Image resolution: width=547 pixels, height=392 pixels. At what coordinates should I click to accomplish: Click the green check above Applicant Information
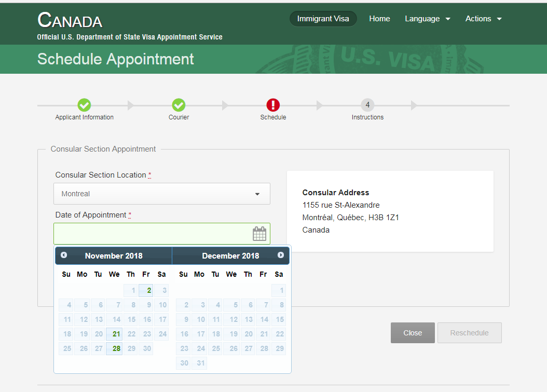click(84, 105)
